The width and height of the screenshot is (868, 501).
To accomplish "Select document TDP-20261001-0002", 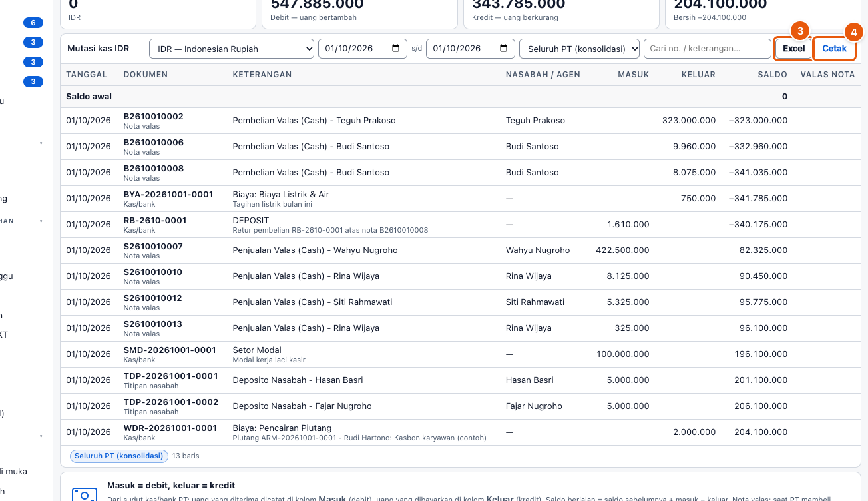I will click(x=171, y=402).
